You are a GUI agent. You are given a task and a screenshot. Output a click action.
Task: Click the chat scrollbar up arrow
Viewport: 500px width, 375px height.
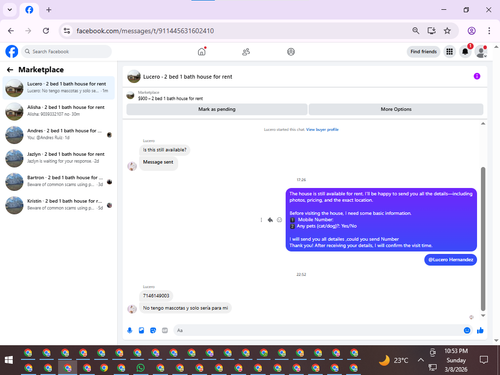pos(483,124)
